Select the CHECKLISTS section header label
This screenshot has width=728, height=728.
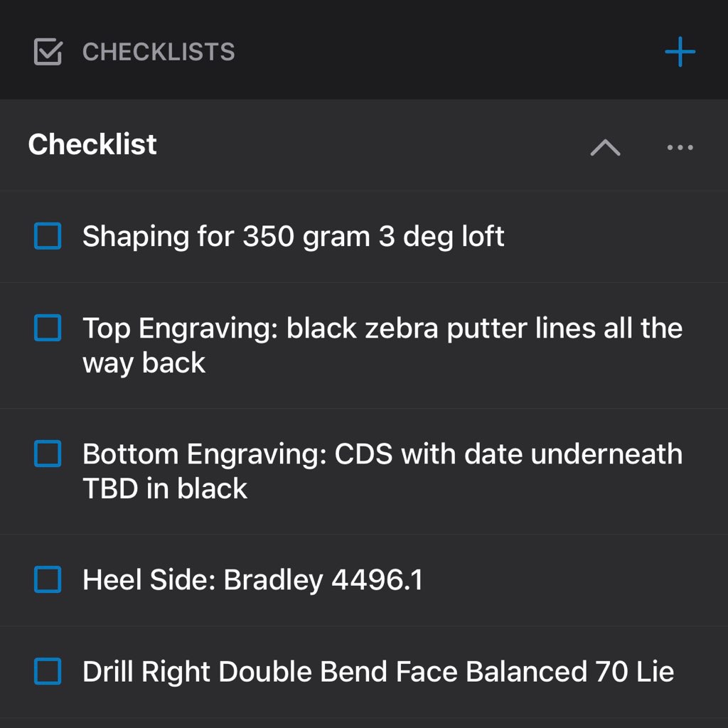point(159,51)
